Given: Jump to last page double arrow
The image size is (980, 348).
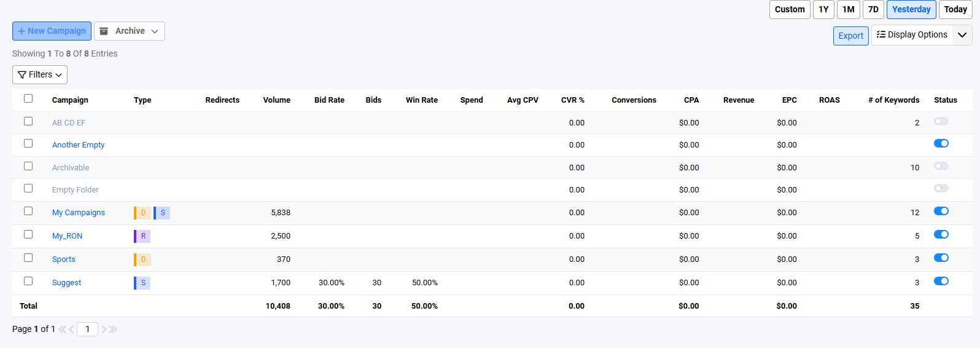Looking at the screenshot, I should tap(113, 330).
